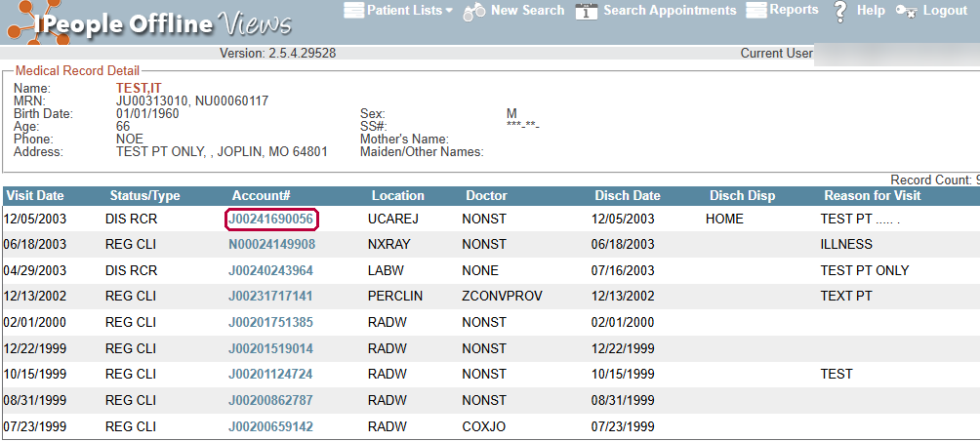Open account J00201124724
This screenshot has width=980, height=441.
pyautogui.click(x=270, y=374)
